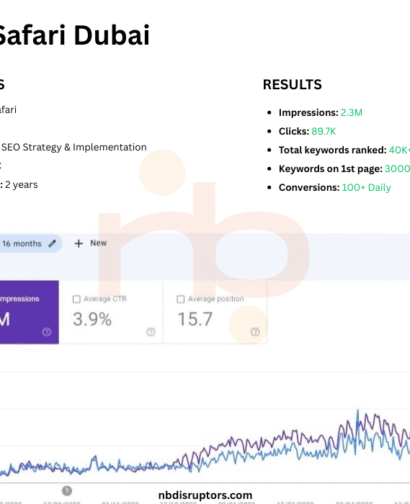This screenshot has width=410, height=504.
Task: Open help icon on Impressions card
Action: (47, 332)
